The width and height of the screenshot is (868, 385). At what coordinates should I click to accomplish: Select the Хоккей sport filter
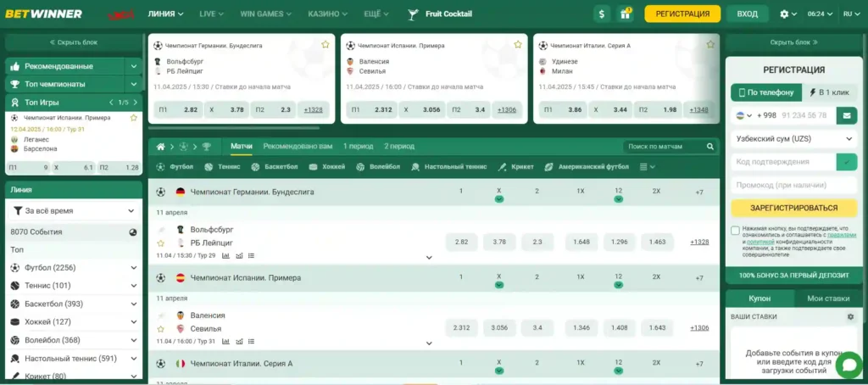tap(326, 167)
